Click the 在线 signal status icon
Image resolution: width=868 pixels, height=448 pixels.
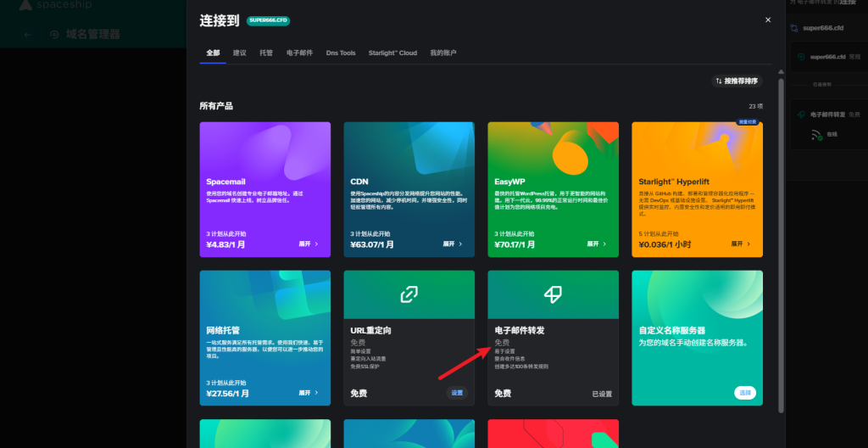tap(816, 134)
